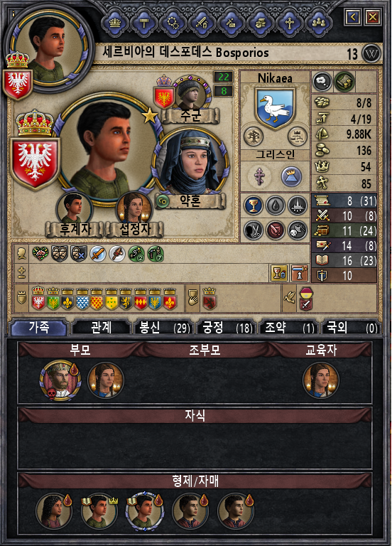Open the 궁정 (18) tab
392x546 pixels.
pos(225,328)
